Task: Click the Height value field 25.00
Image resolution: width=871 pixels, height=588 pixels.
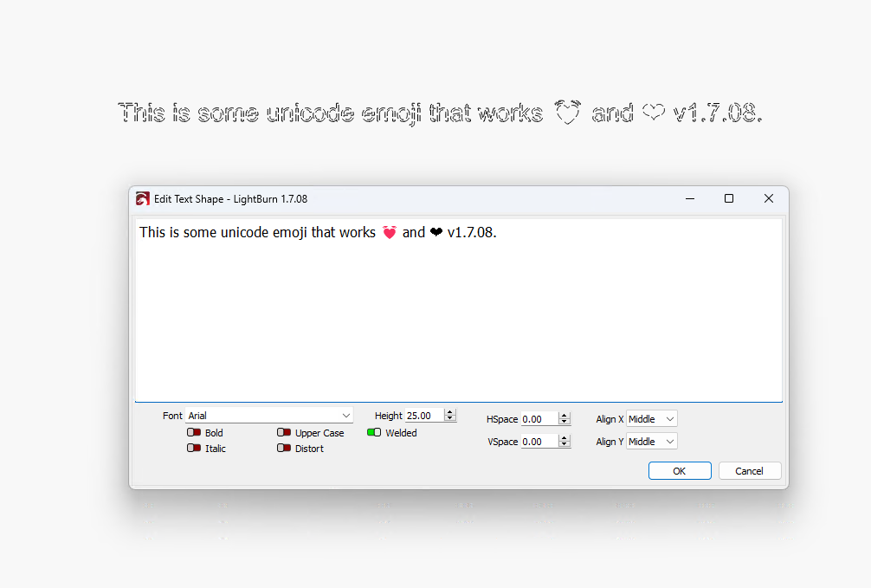Action: coord(425,415)
